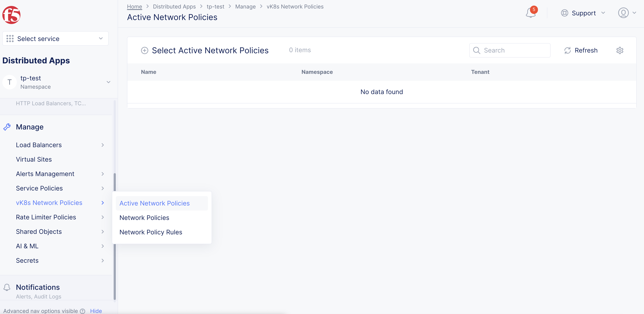Select Network Policies from the flyout menu
This screenshot has width=644, height=314.
[145, 218]
